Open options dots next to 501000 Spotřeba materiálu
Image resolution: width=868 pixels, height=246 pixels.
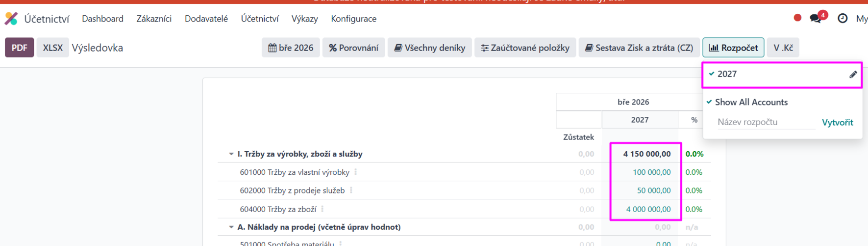click(x=340, y=243)
